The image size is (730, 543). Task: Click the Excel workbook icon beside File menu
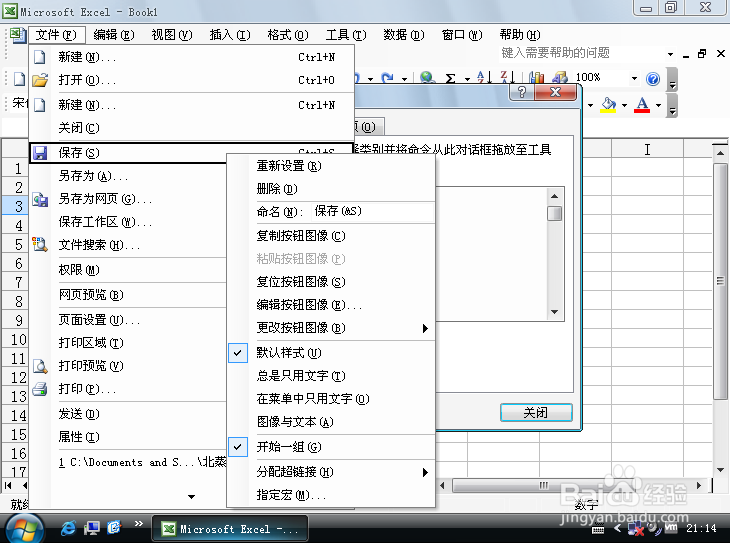pyautogui.click(x=18, y=35)
